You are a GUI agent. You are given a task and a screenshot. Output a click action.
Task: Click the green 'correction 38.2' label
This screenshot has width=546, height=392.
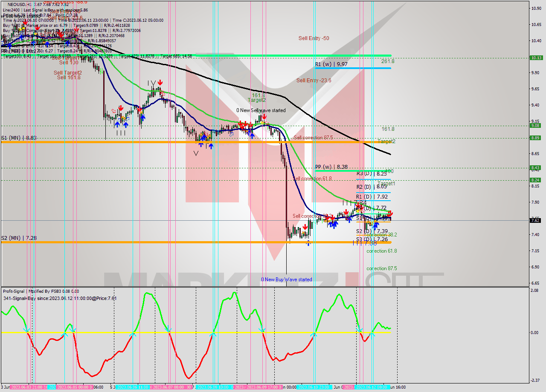click(381, 235)
